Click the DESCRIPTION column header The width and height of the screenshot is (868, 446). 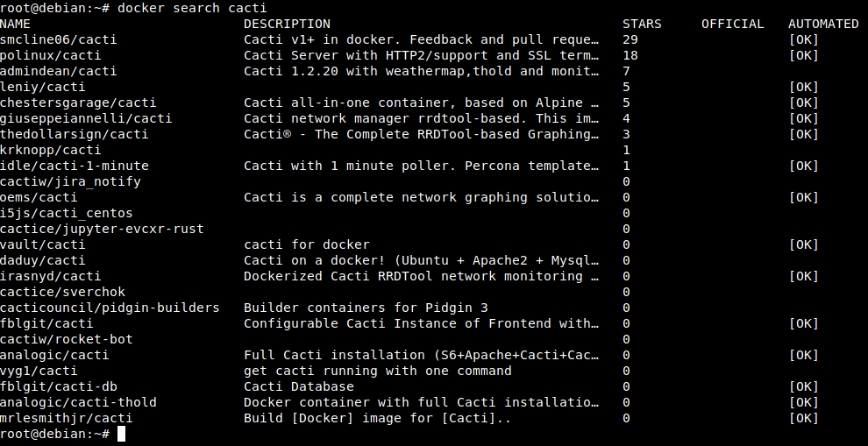tap(287, 24)
